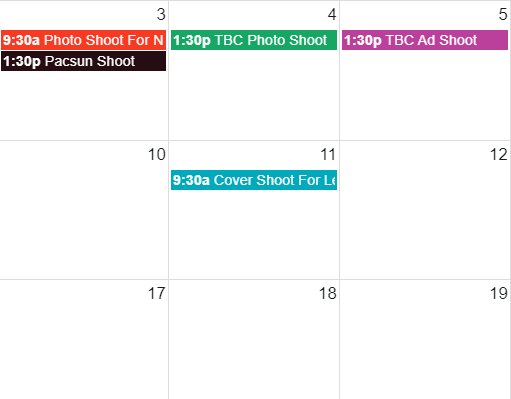Select day number 18
511x399 pixels.
point(328,294)
